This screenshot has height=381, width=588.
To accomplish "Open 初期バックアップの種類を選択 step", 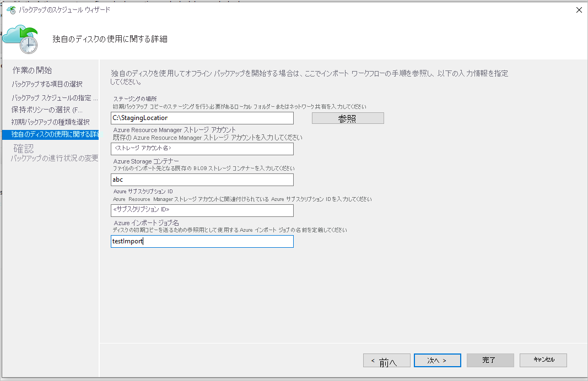I will pos(50,122).
